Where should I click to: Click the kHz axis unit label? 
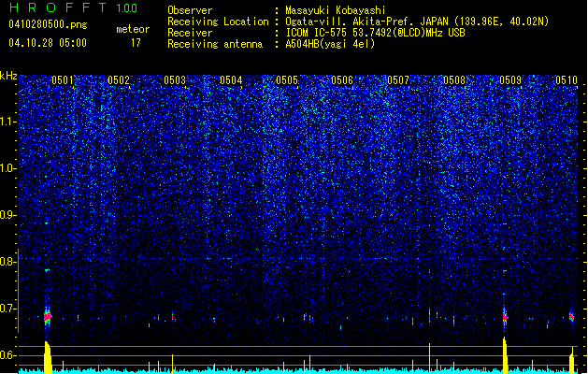[x=8, y=76]
